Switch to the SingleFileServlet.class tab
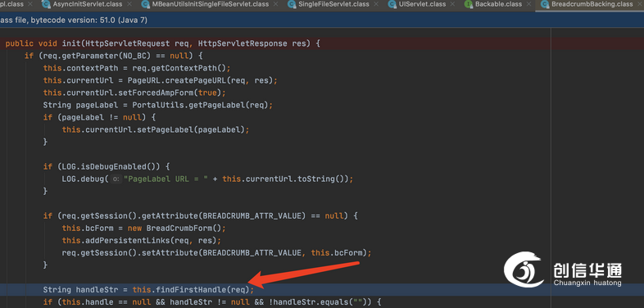The width and height of the screenshot is (644, 308). click(x=334, y=5)
